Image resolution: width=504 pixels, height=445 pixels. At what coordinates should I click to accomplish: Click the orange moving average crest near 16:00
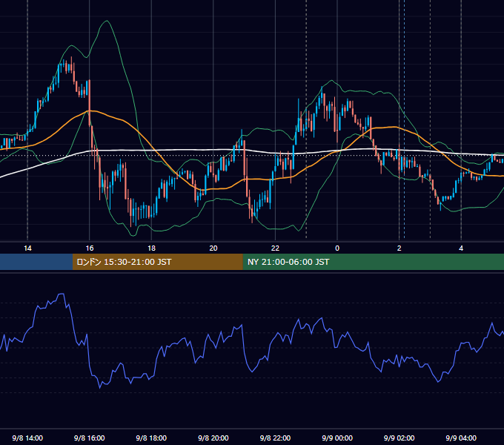[x=90, y=111]
